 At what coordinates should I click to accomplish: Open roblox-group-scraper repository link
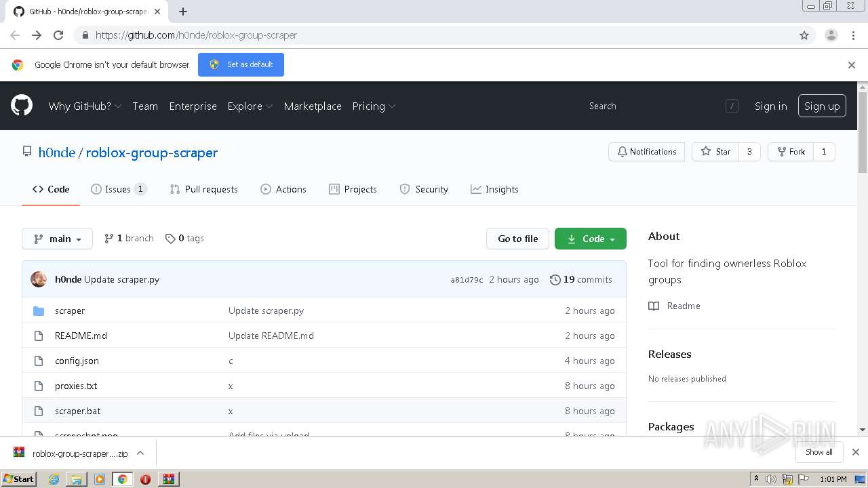152,152
